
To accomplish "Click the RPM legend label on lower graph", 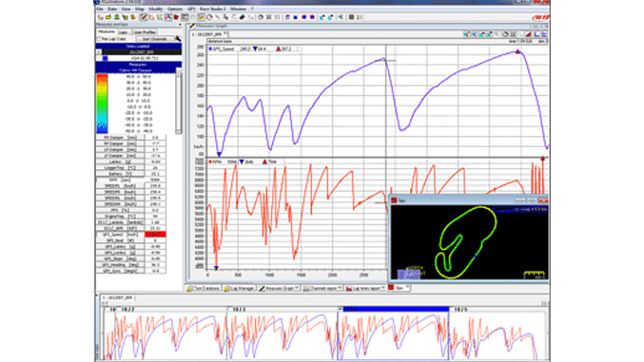I will tap(217, 162).
